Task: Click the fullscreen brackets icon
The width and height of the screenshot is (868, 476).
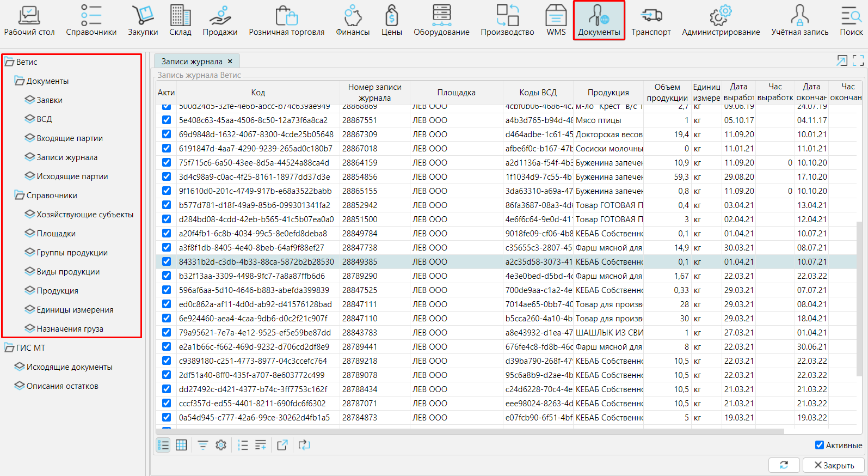Action: (x=858, y=61)
